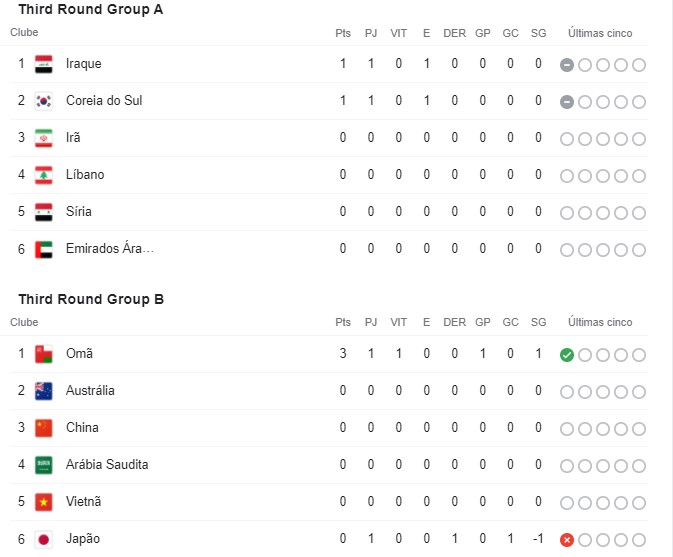Viewport: 673px width, 557px height.
Task: Click Japão's red loss result indicator
Action: point(567,540)
